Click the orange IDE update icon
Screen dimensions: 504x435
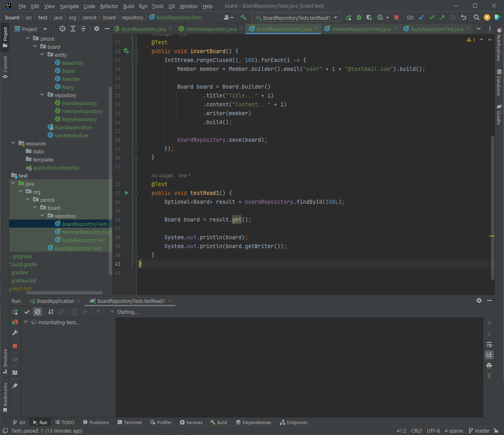[x=487, y=17]
